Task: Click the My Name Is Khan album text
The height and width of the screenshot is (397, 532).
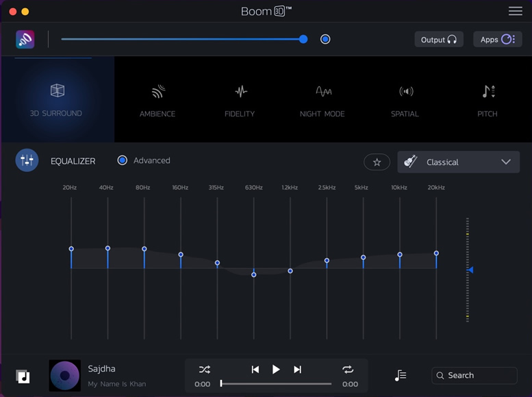Action: pos(117,384)
